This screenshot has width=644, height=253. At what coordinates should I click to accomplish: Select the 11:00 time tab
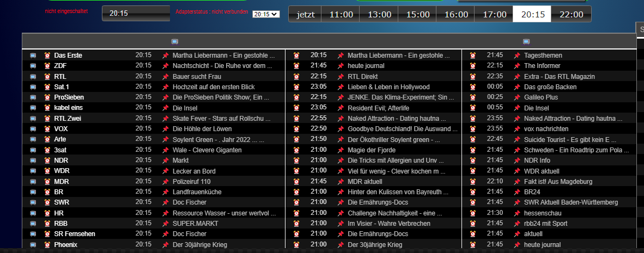pyautogui.click(x=341, y=14)
